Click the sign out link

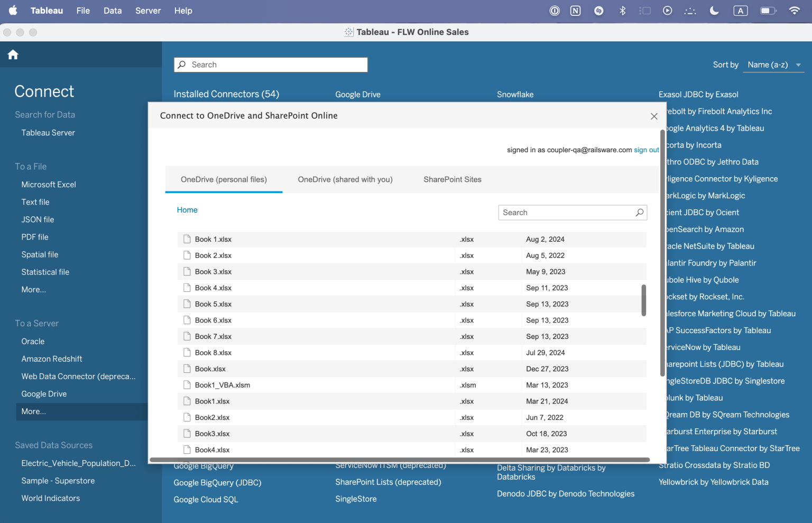tap(646, 150)
